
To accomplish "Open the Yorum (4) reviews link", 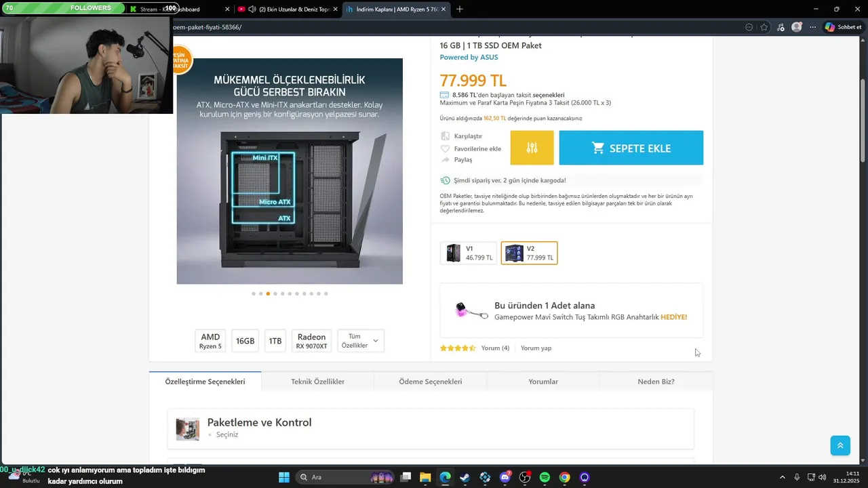I will pos(495,348).
